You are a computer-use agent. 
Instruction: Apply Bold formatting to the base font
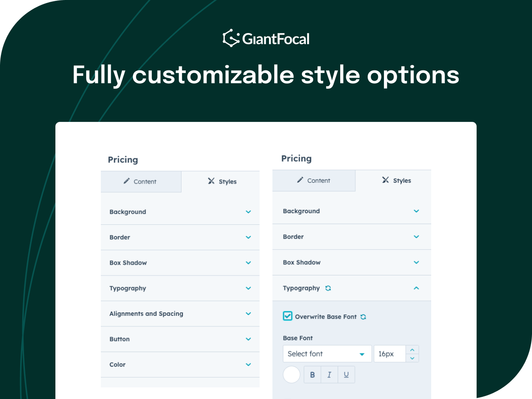312,374
